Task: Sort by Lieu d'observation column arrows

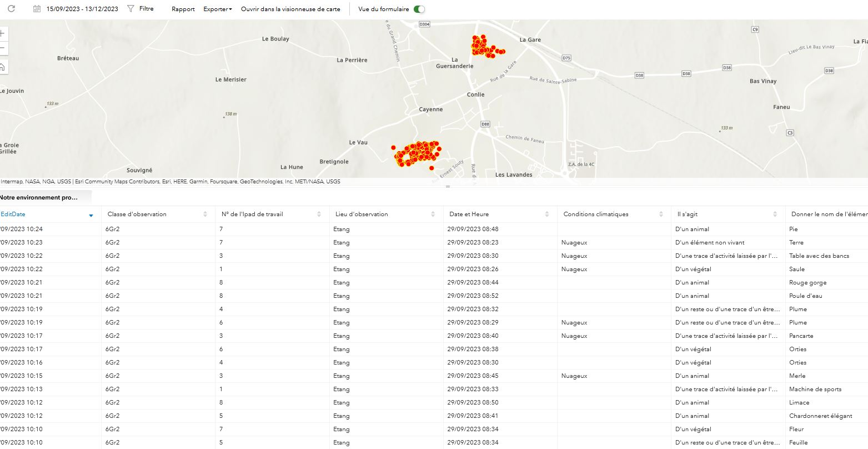Action: 433,214
